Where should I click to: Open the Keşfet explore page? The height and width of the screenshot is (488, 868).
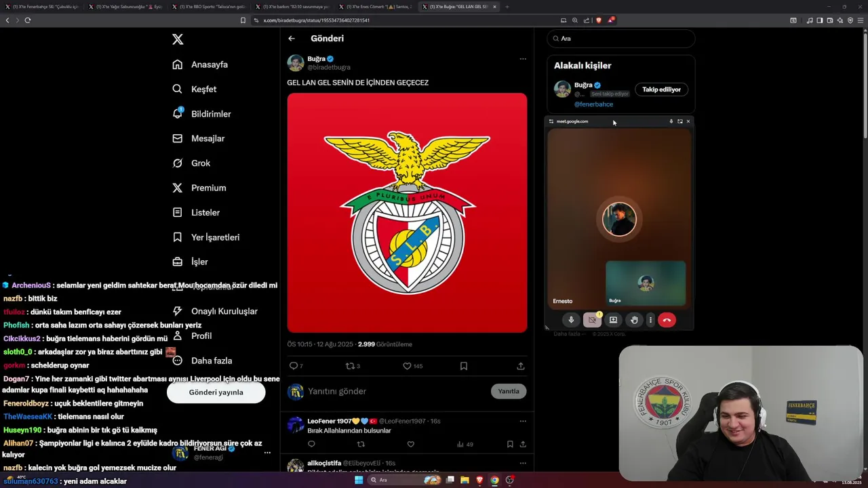[195, 89]
